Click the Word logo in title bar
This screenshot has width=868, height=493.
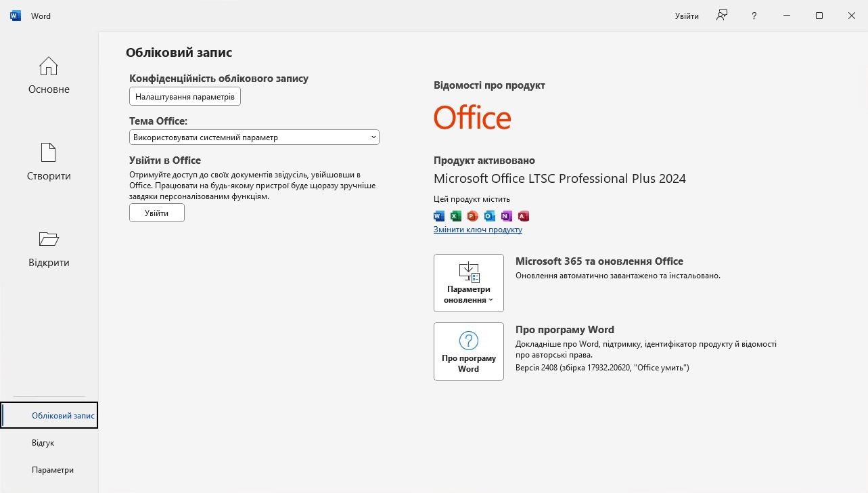click(x=16, y=16)
